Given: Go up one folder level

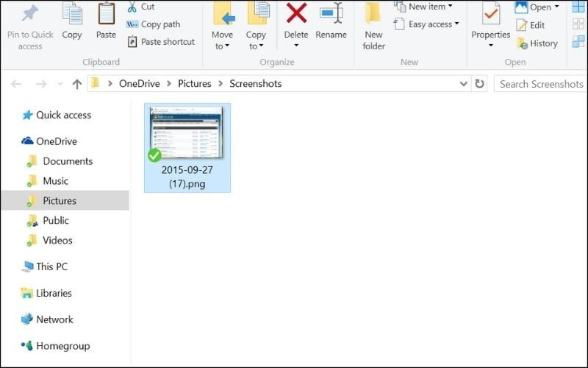Looking at the screenshot, I should click(77, 84).
